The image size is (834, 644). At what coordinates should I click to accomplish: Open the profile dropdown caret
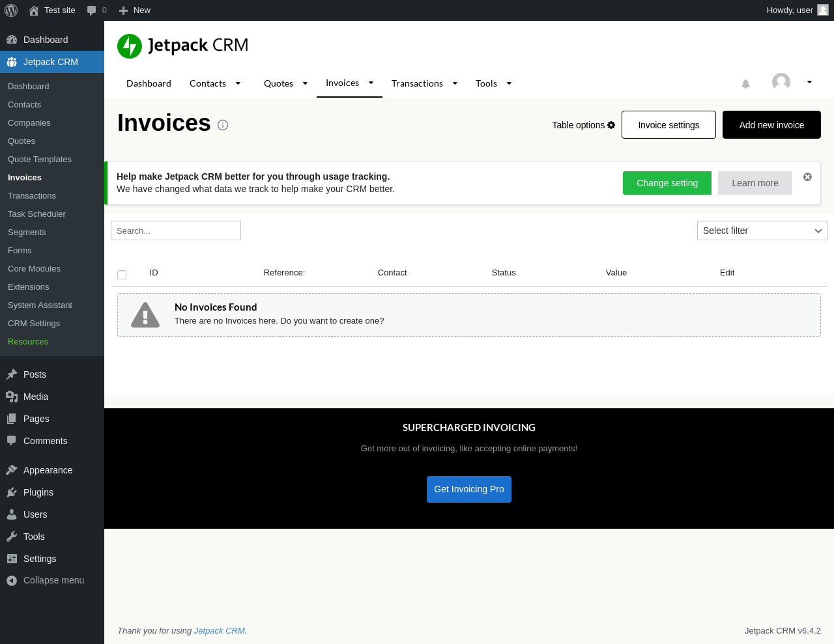809,82
